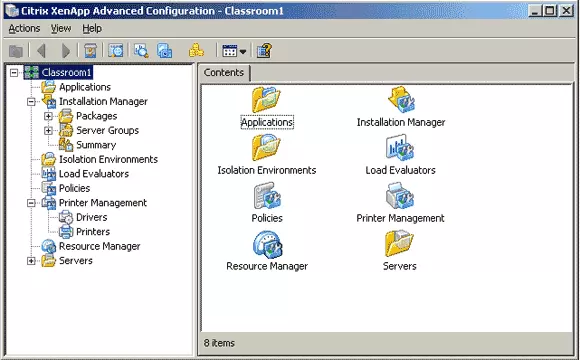Click the Classroom1 farm icon in tree
580x360 pixels.
[31, 73]
